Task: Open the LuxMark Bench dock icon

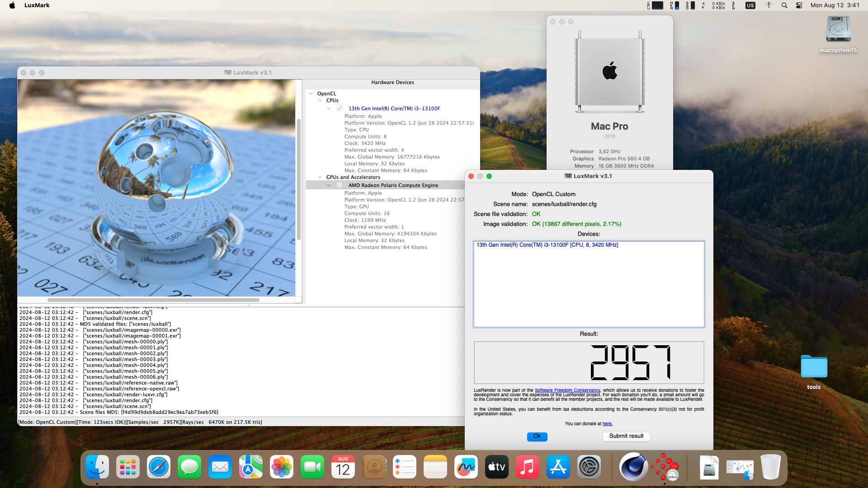Action: coord(665,467)
